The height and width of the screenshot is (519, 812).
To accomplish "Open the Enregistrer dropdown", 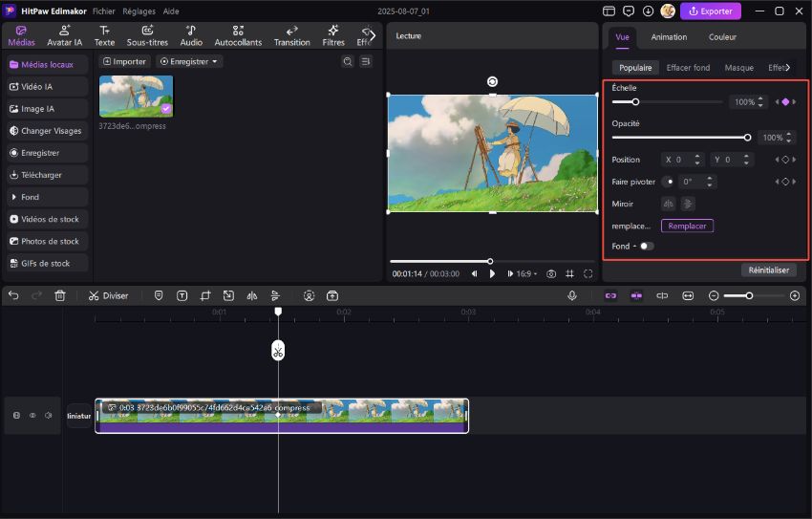I will [x=189, y=61].
